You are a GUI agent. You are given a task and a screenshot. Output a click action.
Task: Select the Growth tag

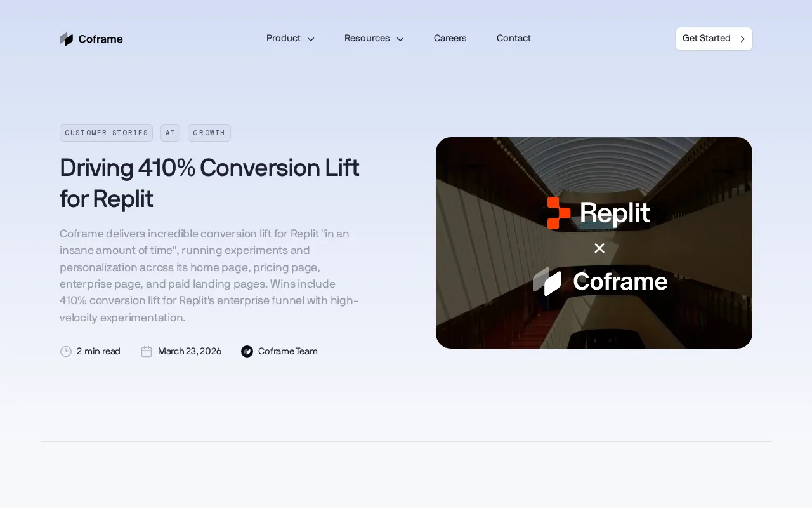pos(209,133)
